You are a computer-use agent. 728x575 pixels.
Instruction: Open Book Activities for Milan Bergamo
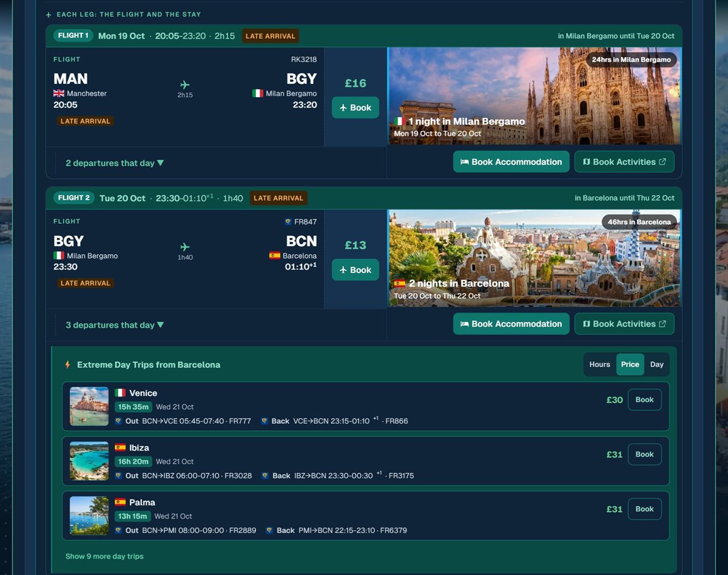[624, 162]
